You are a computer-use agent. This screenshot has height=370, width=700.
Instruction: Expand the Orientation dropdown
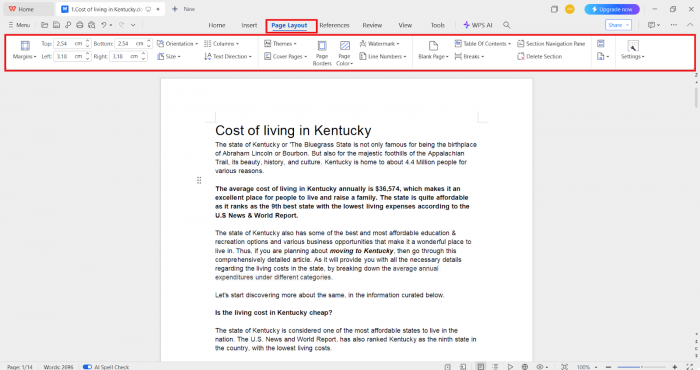(177, 44)
